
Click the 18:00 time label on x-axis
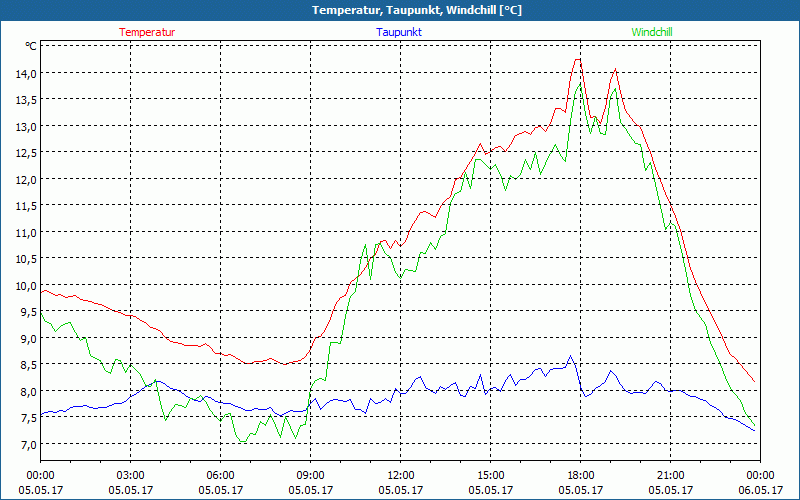pyautogui.click(x=581, y=476)
